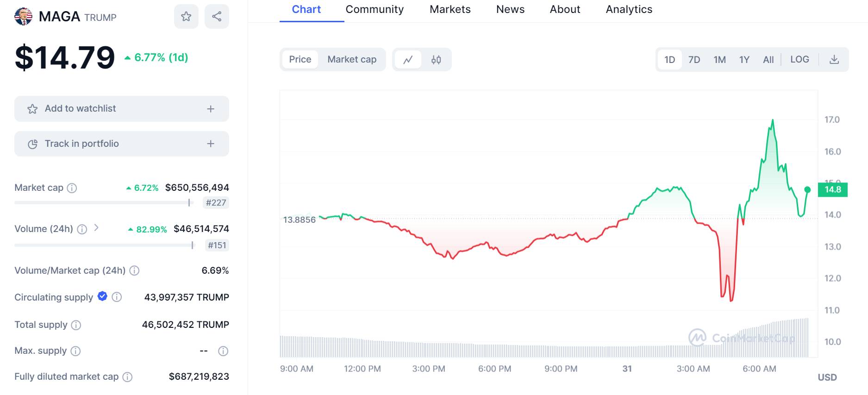Screen dimensions: 868x395
Task: Click the Volume/Market cap (24h) info icon
Action: (134, 270)
